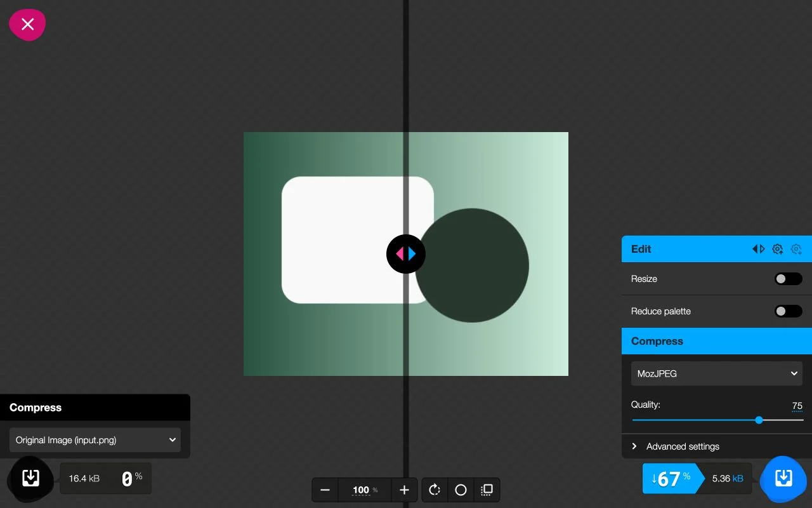The width and height of the screenshot is (812, 508).
Task: Click the dimmed gear icon at the end of the Edit header
Action: [x=797, y=249]
